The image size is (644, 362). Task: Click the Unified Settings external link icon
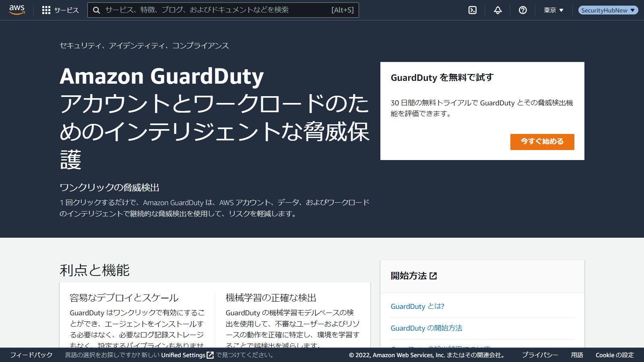(210, 355)
